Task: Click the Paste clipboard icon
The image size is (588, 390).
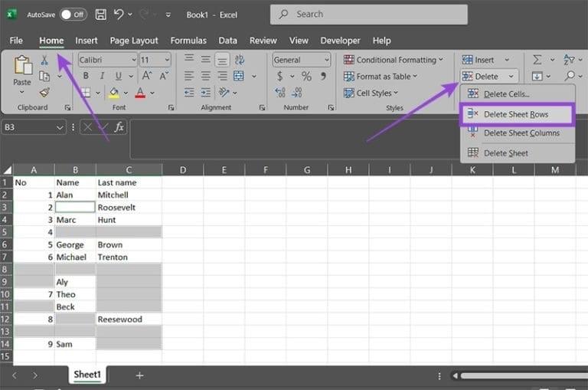Action: (x=22, y=65)
